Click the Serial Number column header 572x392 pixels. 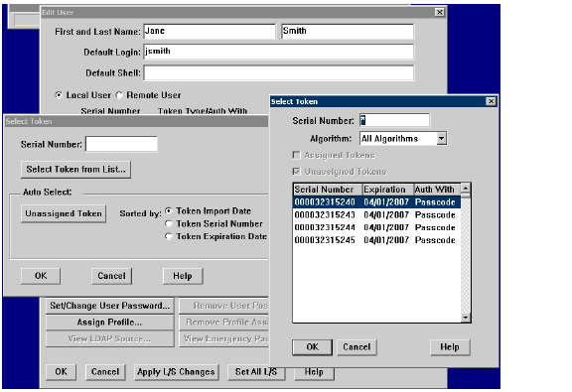pos(328,190)
